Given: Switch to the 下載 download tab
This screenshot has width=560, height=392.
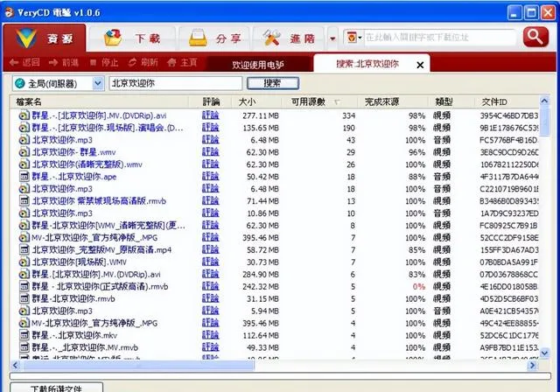Looking at the screenshot, I should 132,38.
